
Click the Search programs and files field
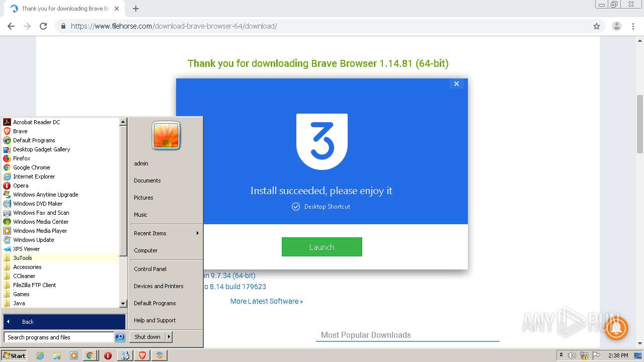tap(59, 337)
